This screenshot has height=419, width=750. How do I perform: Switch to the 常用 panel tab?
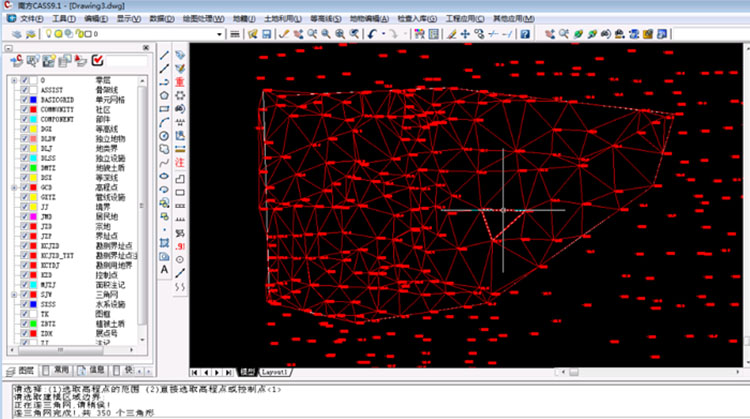tap(56, 371)
